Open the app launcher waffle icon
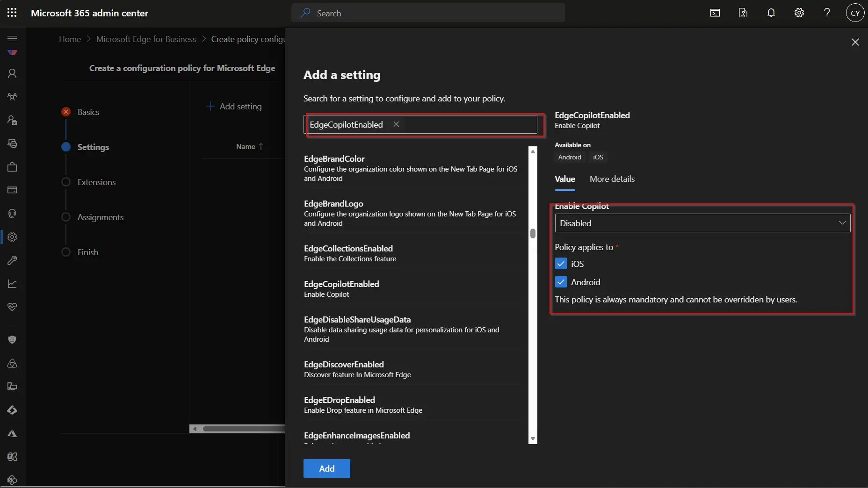This screenshot has height=488, width=868. [12, 13]
